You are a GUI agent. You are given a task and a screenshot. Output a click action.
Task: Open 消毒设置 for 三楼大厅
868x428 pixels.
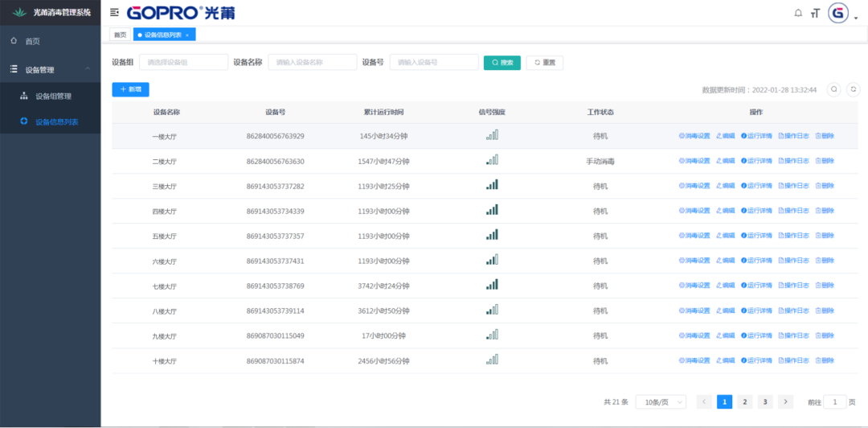point(694,186)
